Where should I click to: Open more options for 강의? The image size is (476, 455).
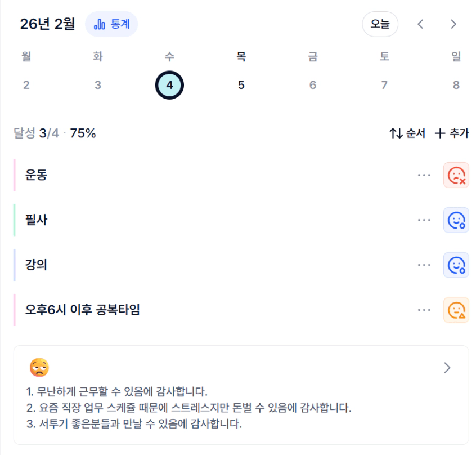click(x=424, y=265)
